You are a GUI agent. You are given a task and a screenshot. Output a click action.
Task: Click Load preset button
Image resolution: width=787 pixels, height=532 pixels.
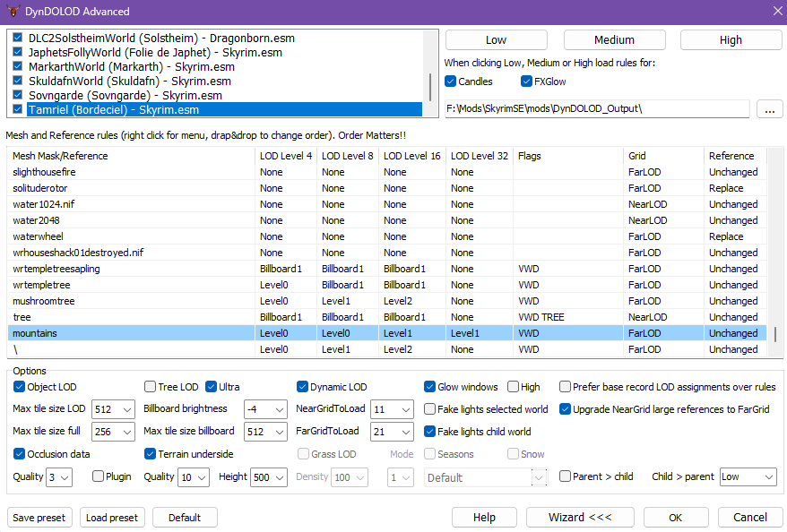pos(112,518)
